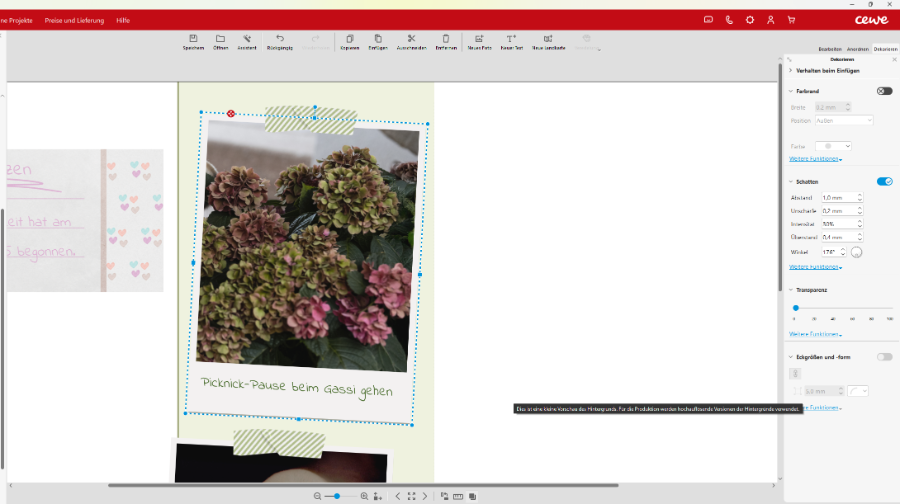The image size is (900, 504).
Task: Open the shopping cart icon
Action: (x=791, y=20)
